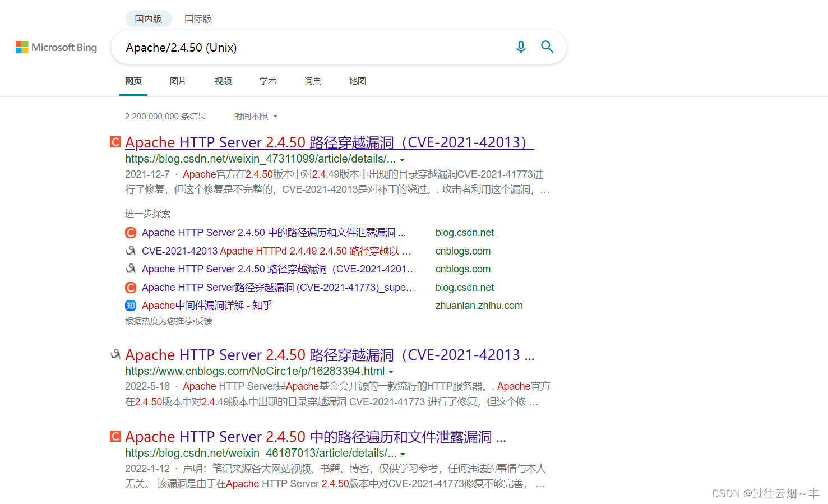Run search with the magnifier icon
Image resolution: width=828 pixels, height=504 pixels.
(x=547, y=47)
